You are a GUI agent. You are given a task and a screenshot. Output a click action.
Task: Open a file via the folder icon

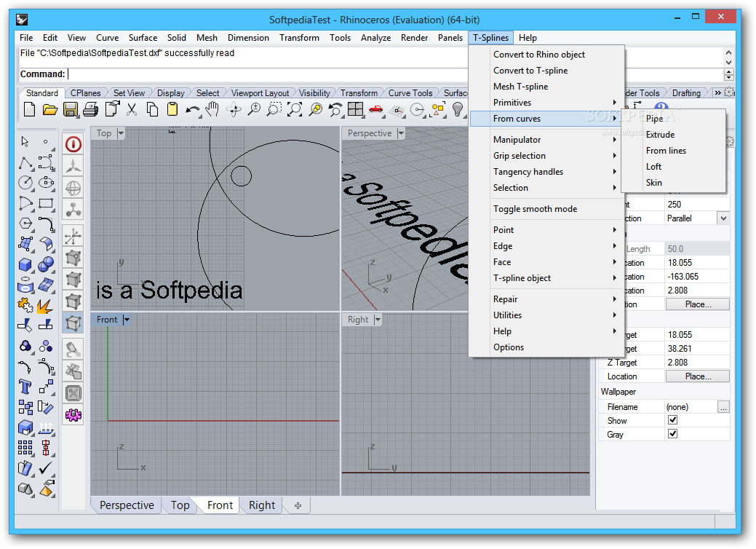point(49,109)
